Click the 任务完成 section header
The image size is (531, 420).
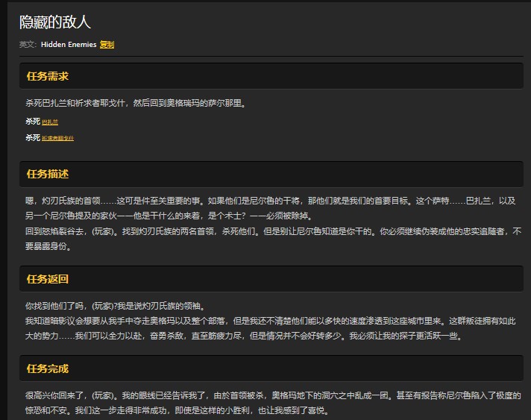pyautogui.click(x=48, y=369)
